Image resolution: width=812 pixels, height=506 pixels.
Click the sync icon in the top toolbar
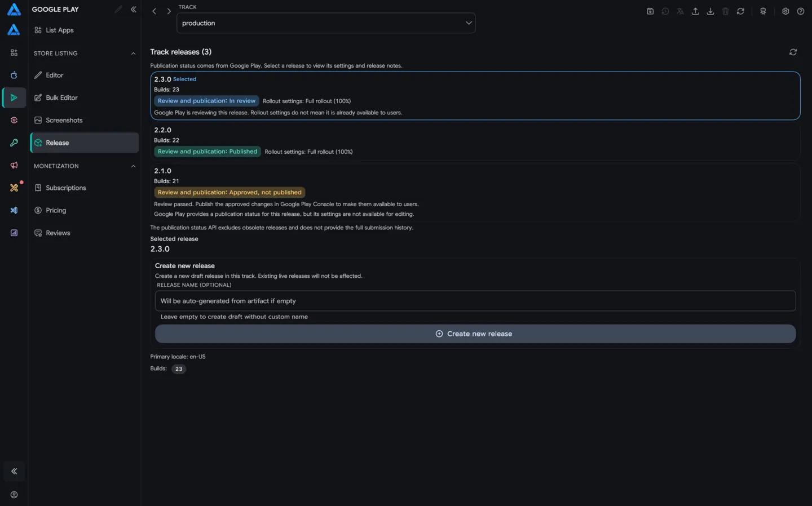coord(740,11)
